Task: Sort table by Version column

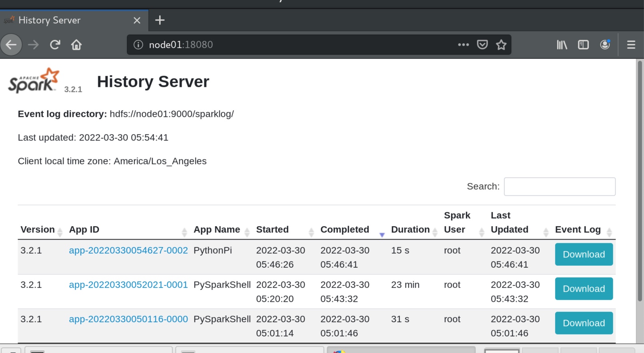Action: coord(42,229)
